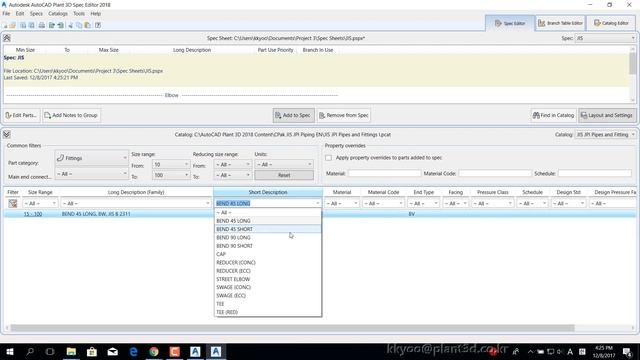Open the Reducing size range From dropdown
The height and width of the screenshot is (360, 640).
point(233,164)
